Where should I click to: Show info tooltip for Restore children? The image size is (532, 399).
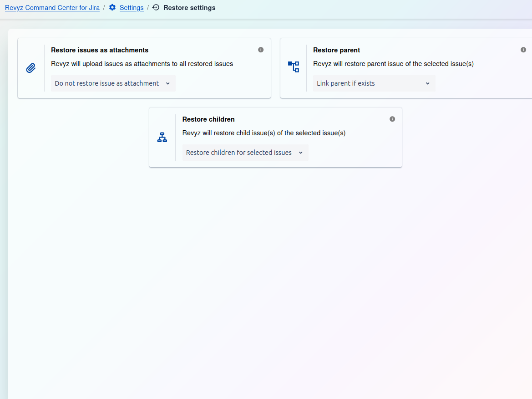(392, 119)
